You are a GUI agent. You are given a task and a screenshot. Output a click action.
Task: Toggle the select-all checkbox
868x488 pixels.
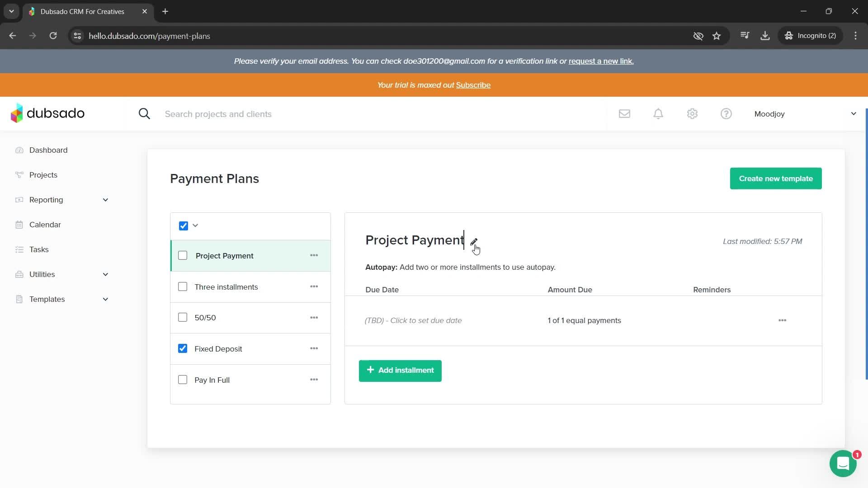(183, 225)
